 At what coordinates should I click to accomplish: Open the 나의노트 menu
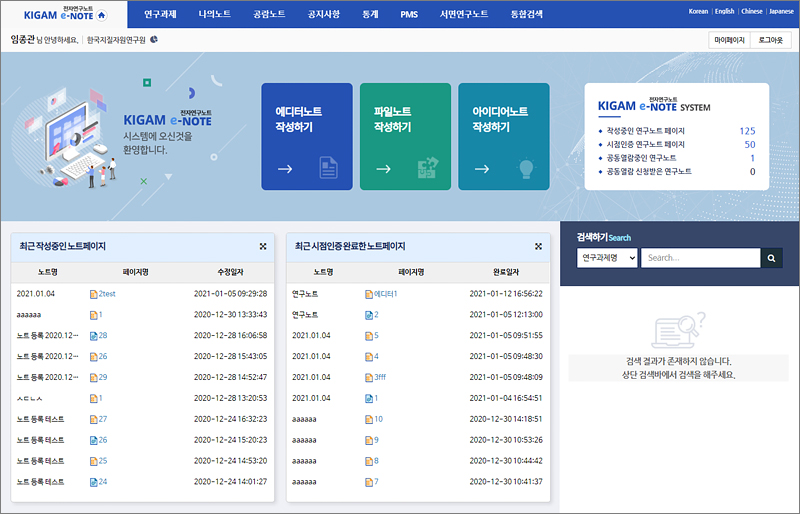coord(215,15)
